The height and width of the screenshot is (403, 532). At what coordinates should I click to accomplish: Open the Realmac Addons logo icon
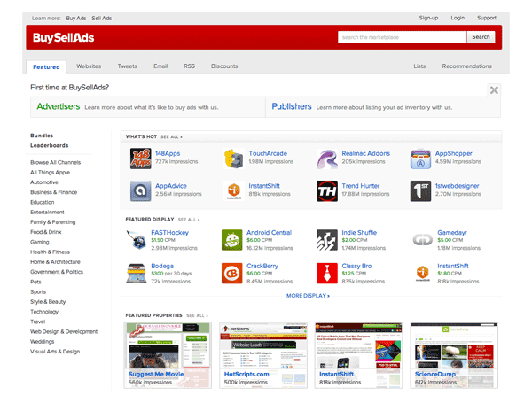[327, 159]
